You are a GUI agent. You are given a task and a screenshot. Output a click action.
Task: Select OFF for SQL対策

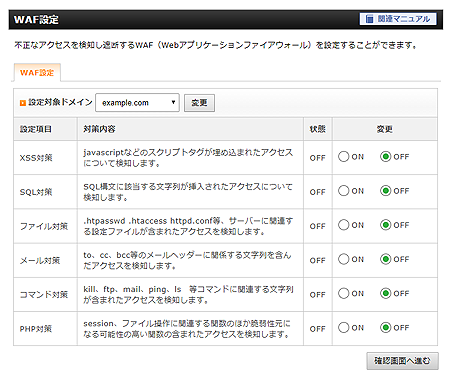click(385, 191)
